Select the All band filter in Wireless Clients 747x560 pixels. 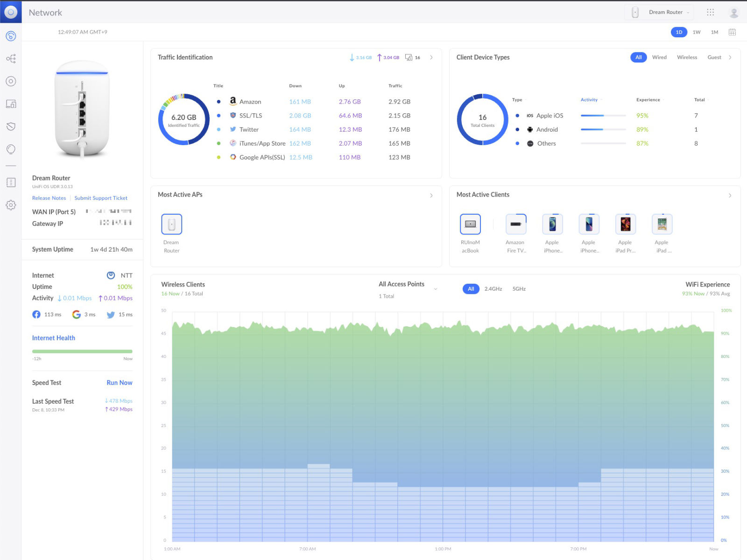tap(471, 289)
